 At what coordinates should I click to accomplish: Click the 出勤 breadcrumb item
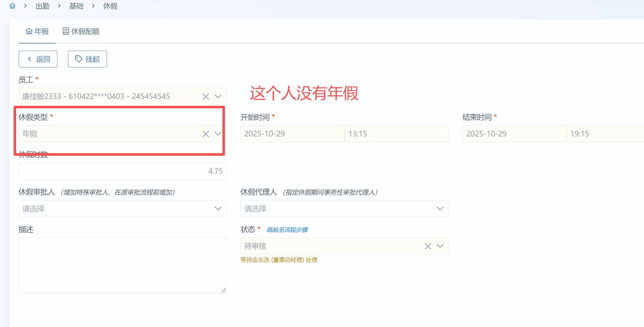click(x=42, y=6)
